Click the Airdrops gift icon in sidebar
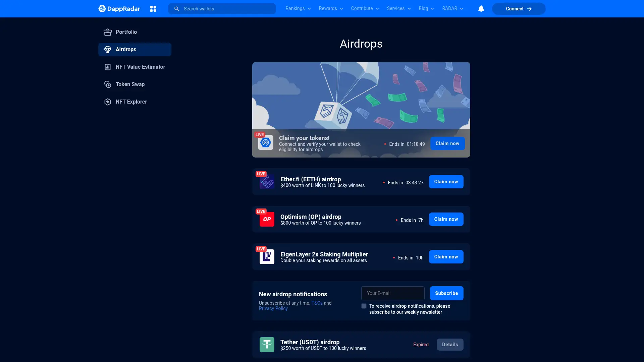This screenshot has height=362, width=644. pyautogui.click(x=107, y=49)
